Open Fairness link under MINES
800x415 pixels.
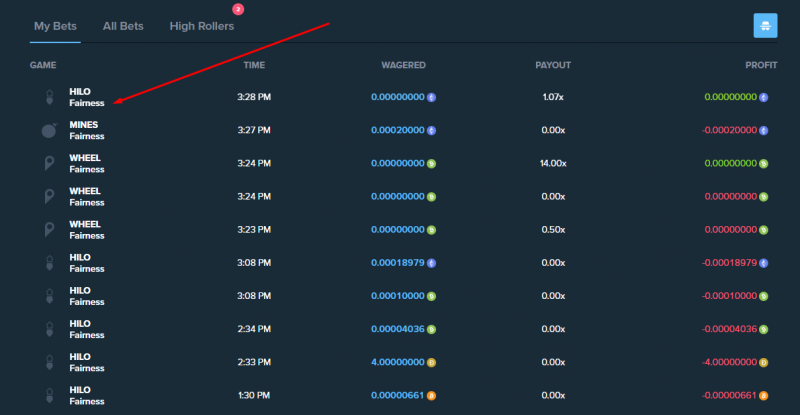point(87,136)
